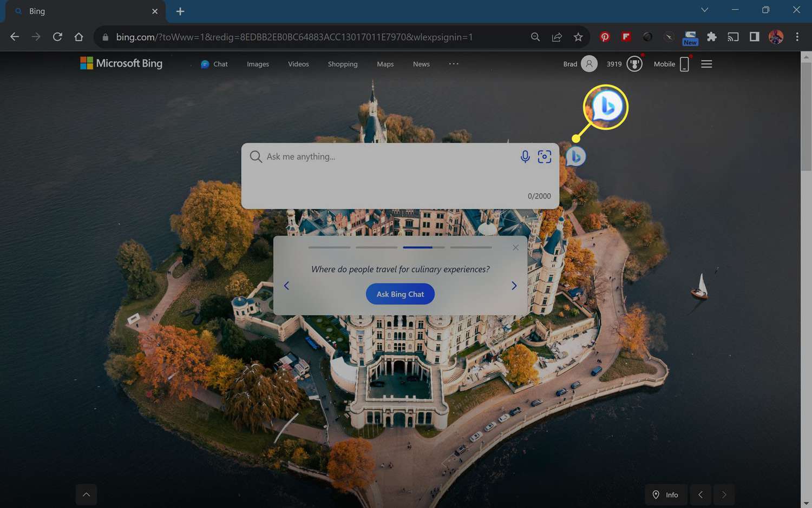Click the Pinterest extension icon
The width and height of the screenshot is (812, 508).
605,37
